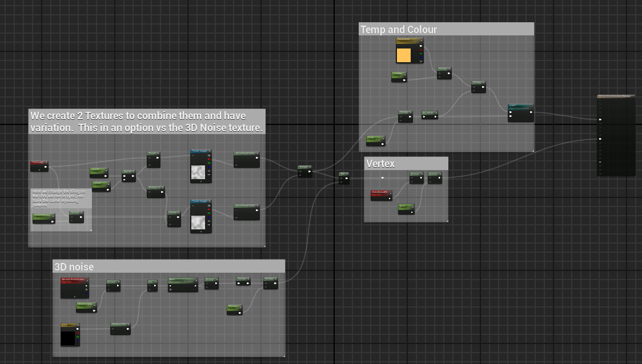Viewport: 642px width, 364px height.
Task: Select the teal Switch Param node
Action: click(520, 106)
